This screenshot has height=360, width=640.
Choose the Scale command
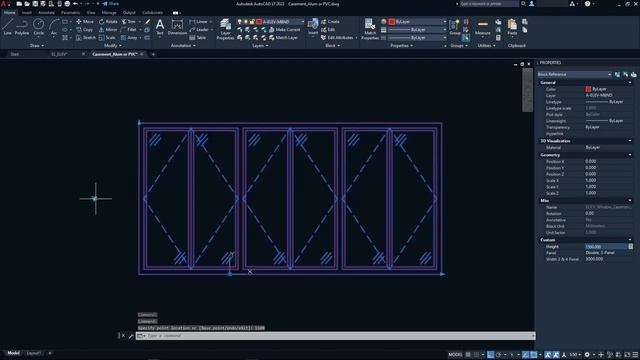coord(107,38)
